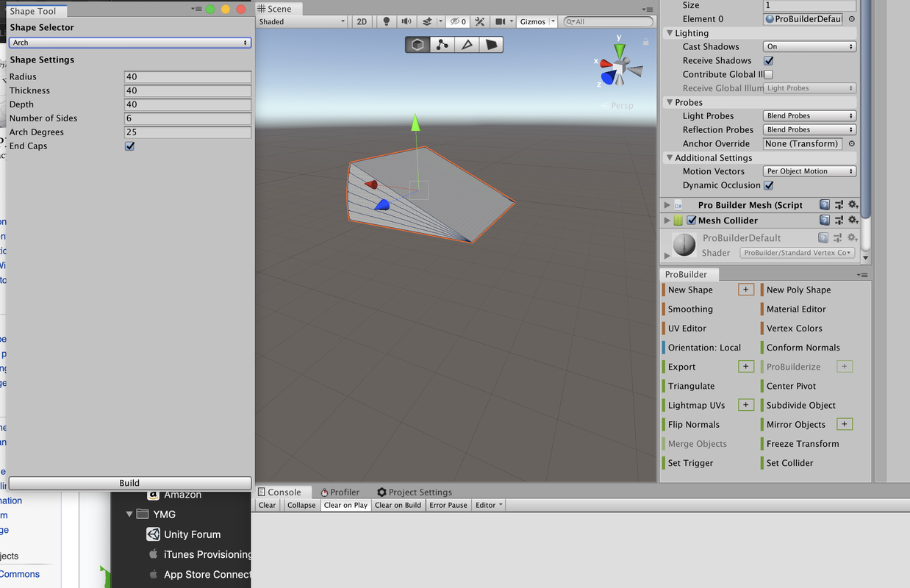
Task: Open ProBuilderDefault material gear menu
Action: coord(852,237)
